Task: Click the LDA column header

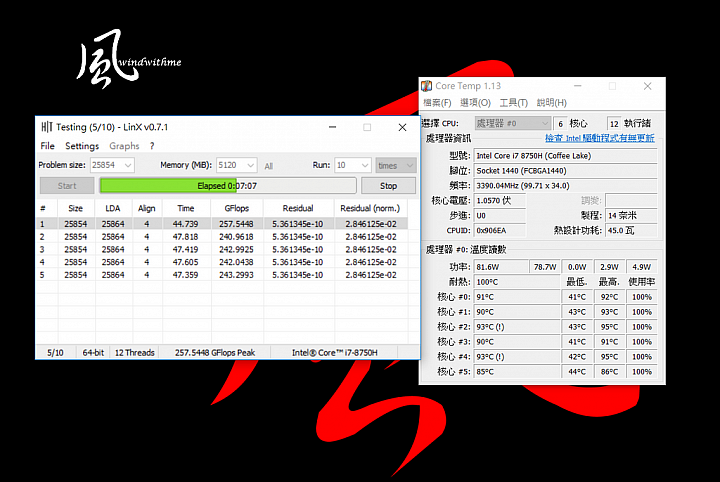Action: (x=113, y=208)
